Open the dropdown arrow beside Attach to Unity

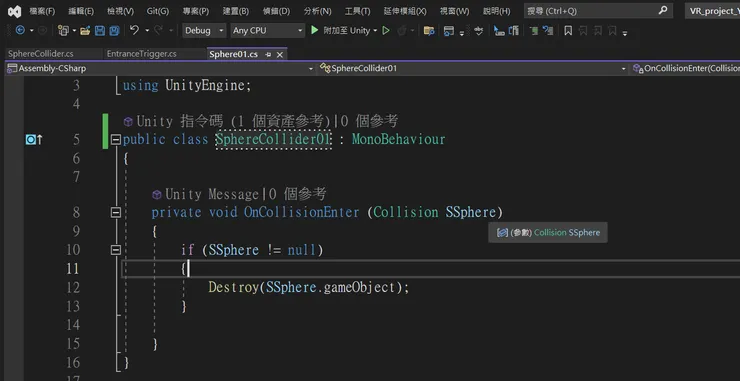pyautogui.click(x=375, y=31)
